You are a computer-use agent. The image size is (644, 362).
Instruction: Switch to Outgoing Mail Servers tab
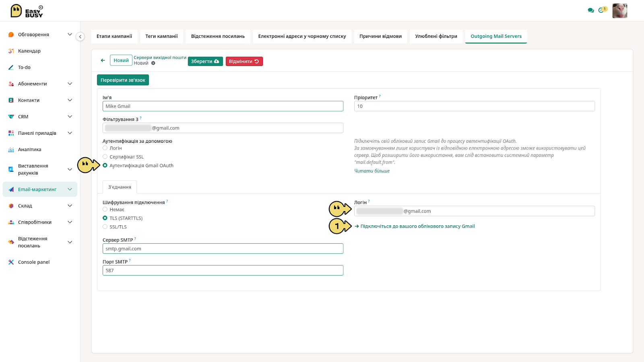(496, 36)
